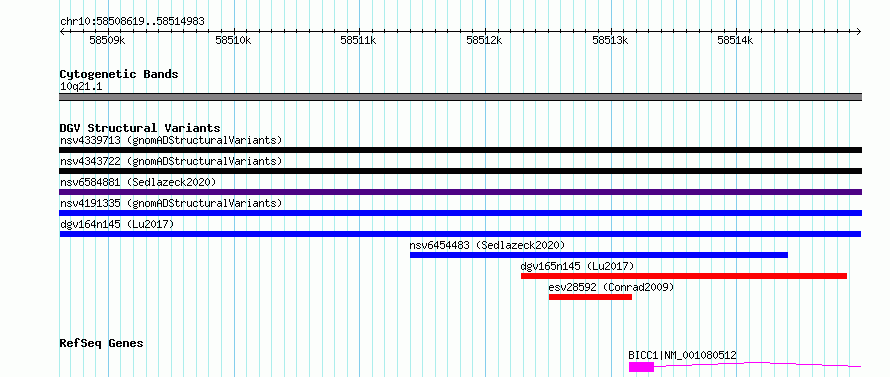Screen dimensions: 890x377
Task: Click the DGV Structural Variants track title
Action: click(140, 128)
